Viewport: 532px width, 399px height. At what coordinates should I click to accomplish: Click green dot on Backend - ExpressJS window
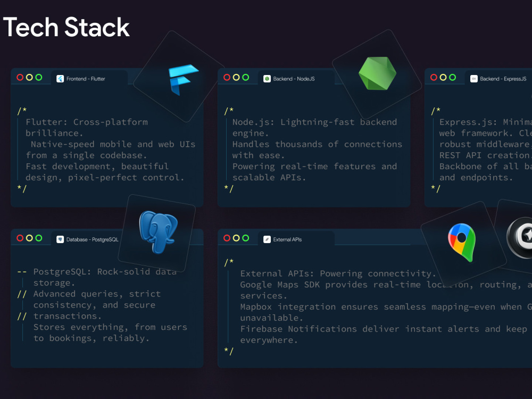click(x=452, y=77)
